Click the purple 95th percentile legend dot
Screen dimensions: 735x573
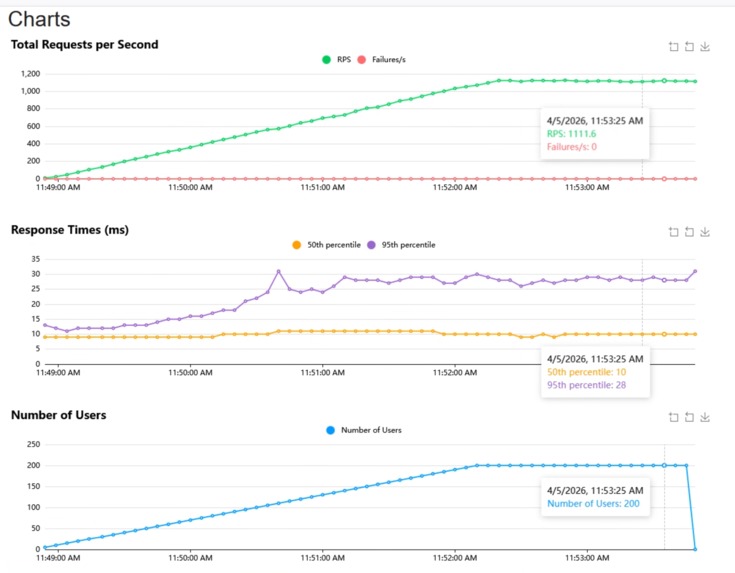tap(371, 245)
